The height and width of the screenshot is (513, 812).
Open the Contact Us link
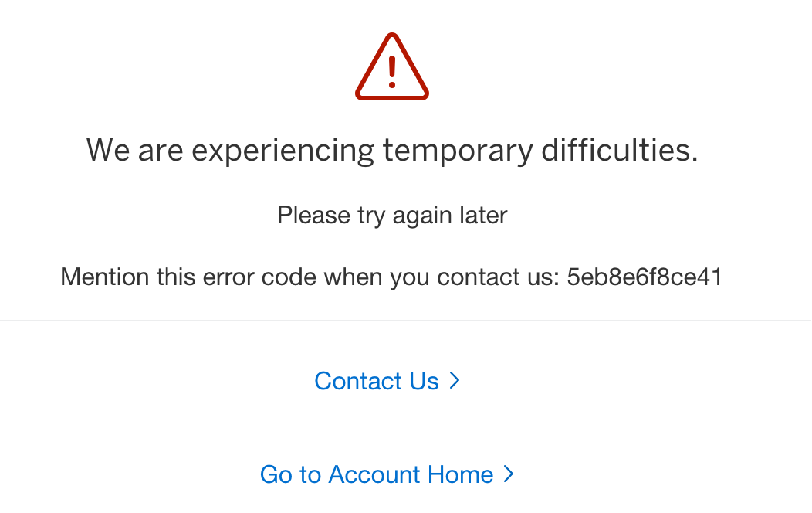tap(377, 381)
